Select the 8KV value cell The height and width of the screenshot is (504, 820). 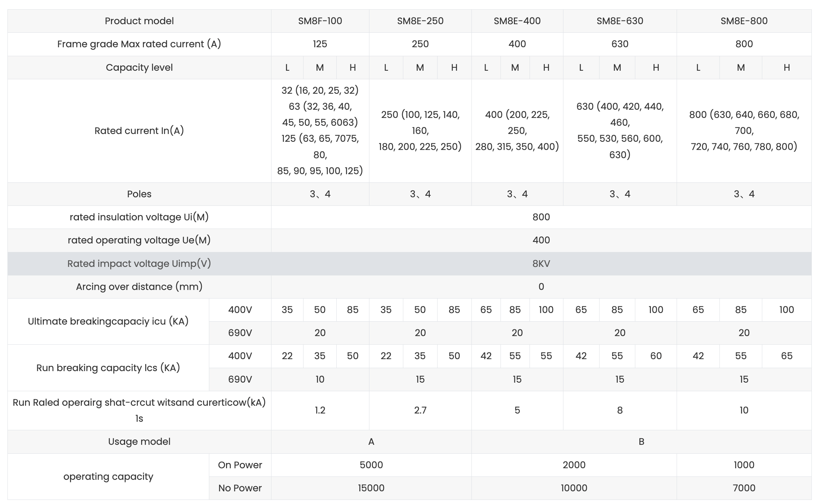click(x=541, y=264)
